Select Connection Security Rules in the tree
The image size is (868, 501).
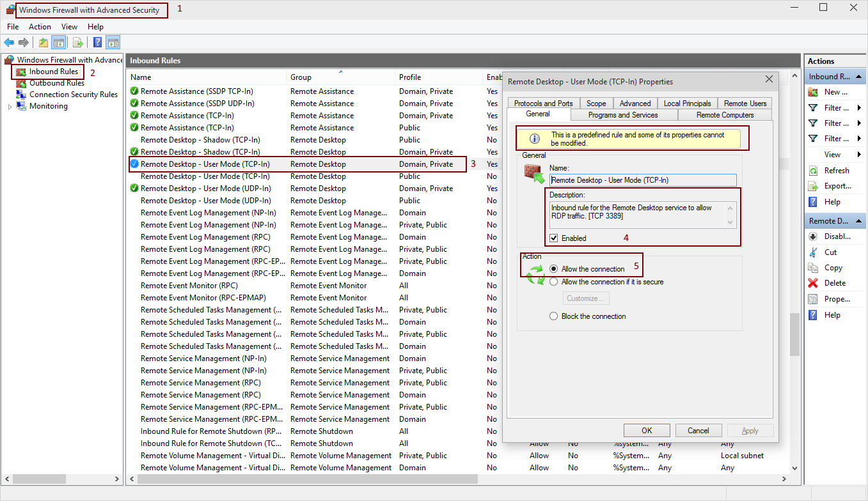click(74, 95)
